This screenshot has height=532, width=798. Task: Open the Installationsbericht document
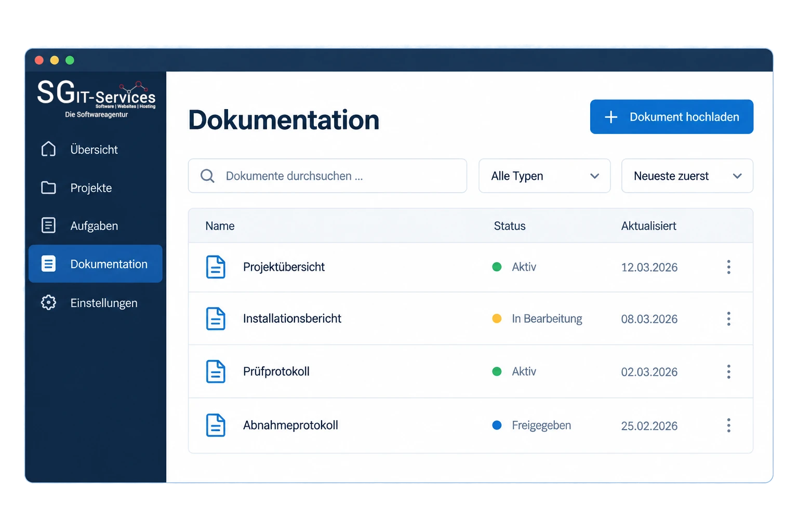coord(292,318)
